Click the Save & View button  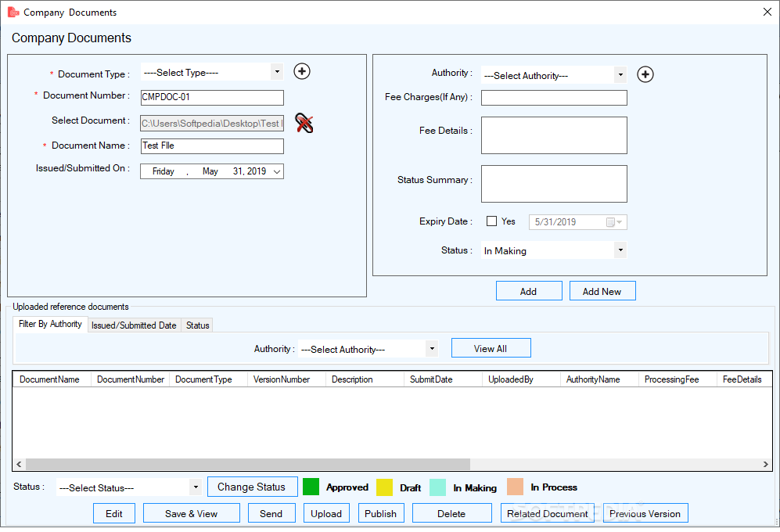pyautogui.click(x=192, y=513)
